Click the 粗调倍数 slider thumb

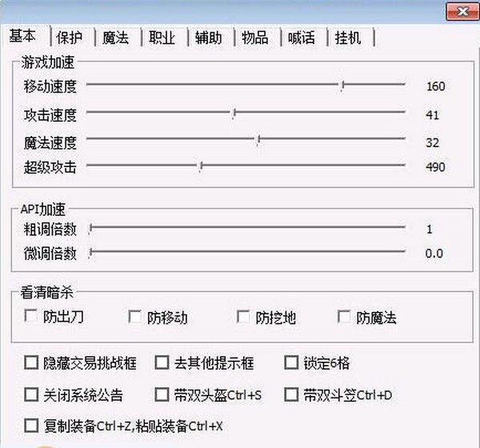(90, 229)
